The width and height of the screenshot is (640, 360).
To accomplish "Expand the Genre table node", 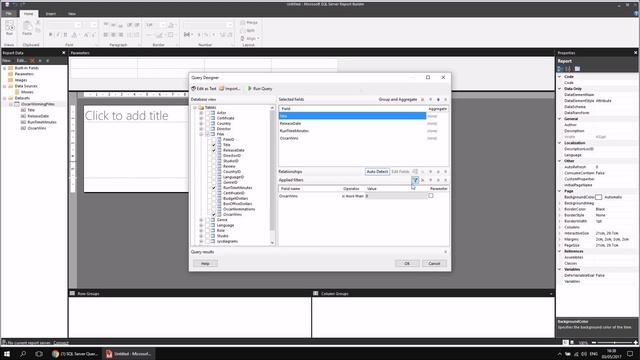I will 201,220.
